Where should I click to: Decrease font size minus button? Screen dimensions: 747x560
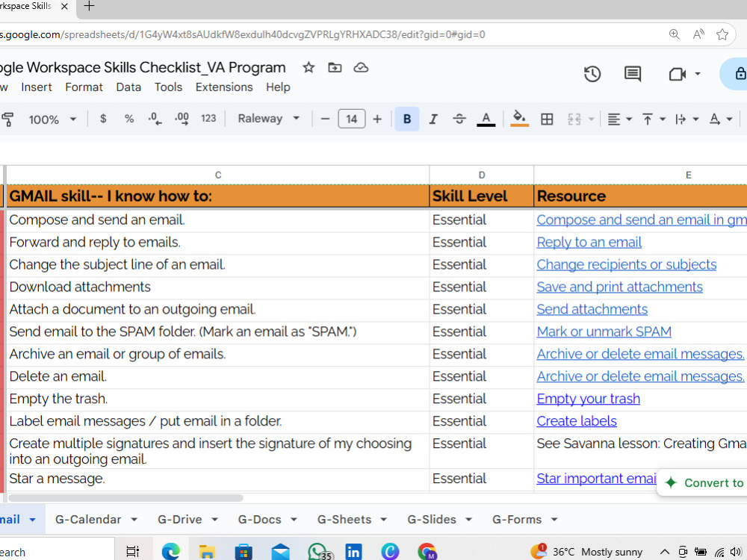coord(326,119)
